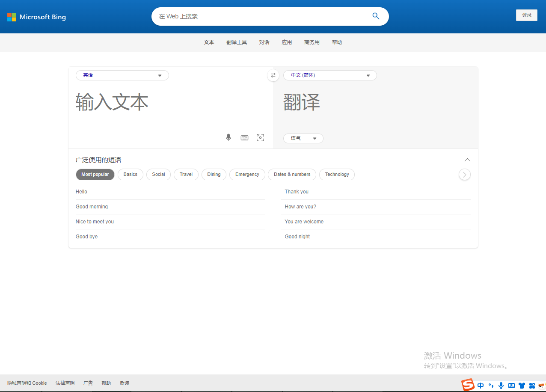Open 广告 footer link
This screenshot has width=546, height=392.
[x=88, y=383]
